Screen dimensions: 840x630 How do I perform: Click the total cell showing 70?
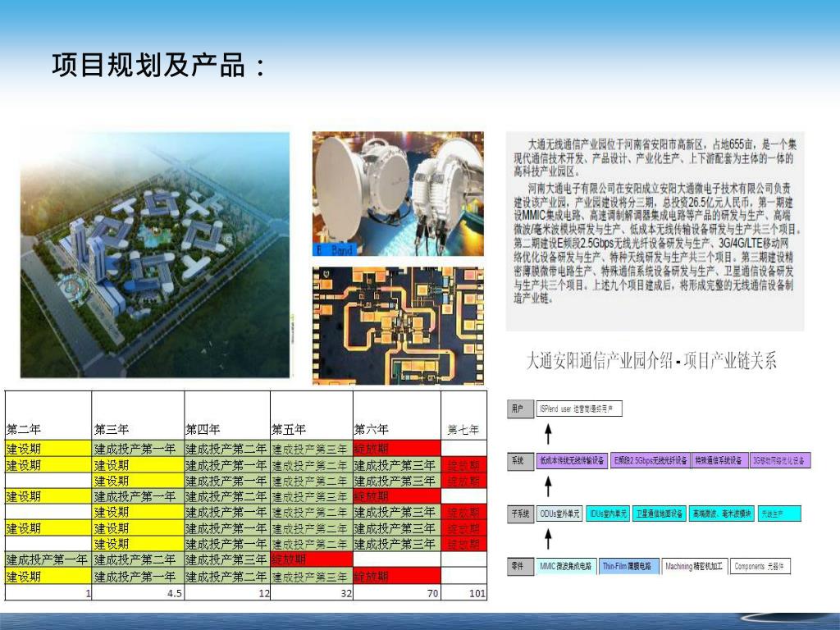point(397,592)
